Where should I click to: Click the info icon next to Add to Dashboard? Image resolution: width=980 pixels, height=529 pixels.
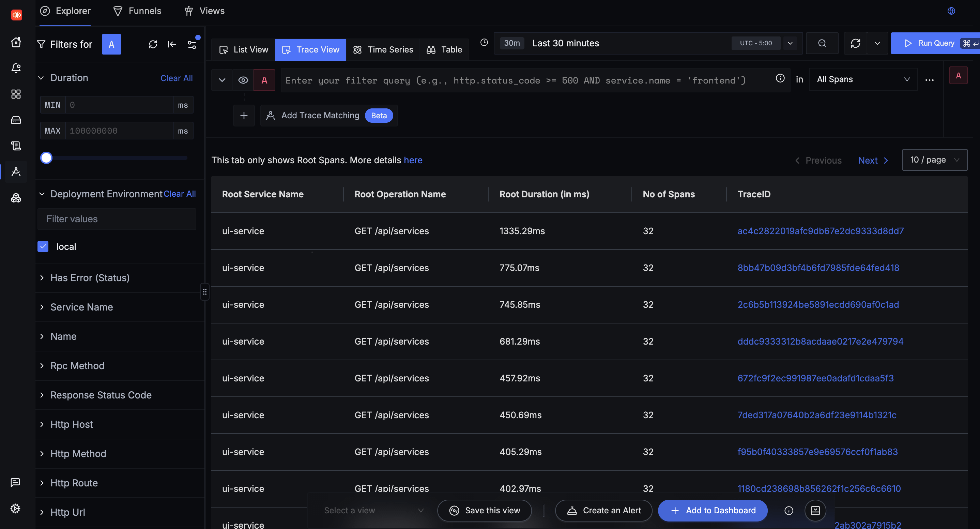coord(788,510)
